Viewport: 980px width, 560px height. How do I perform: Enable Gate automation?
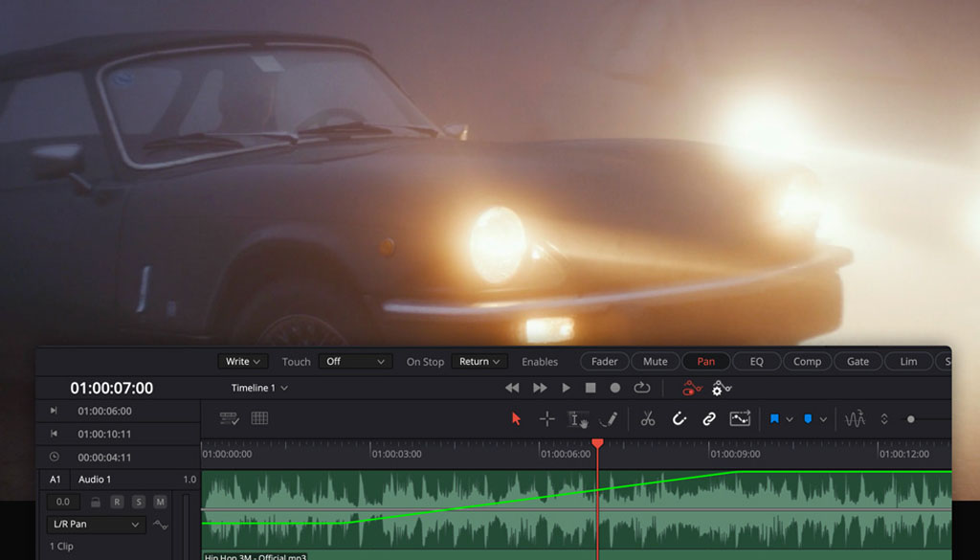point(857,361)
